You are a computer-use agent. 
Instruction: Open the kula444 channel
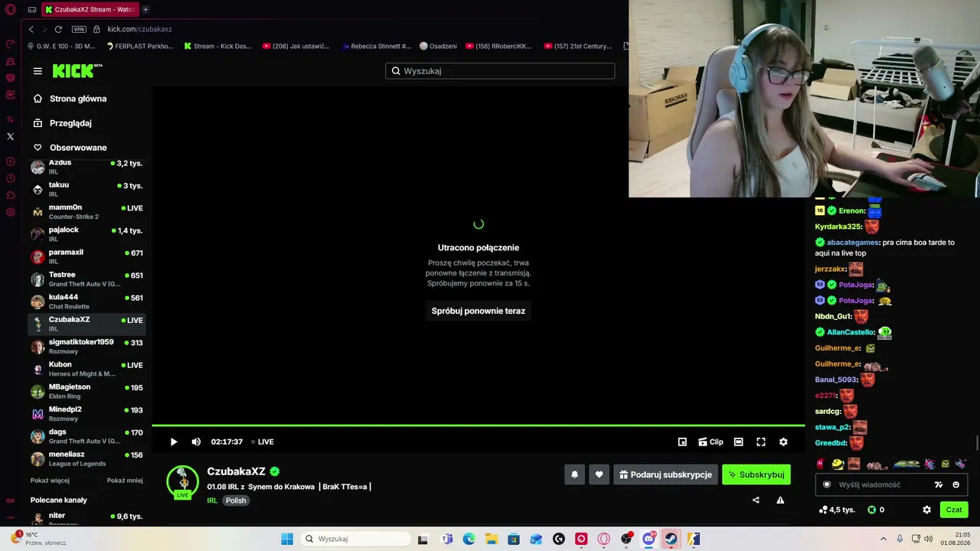(x=87, y=302)
